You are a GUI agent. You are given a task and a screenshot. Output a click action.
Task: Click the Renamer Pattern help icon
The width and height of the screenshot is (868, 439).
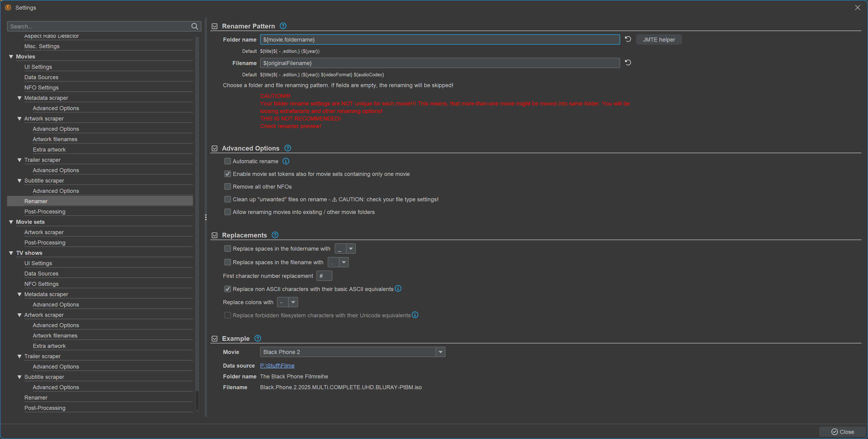pyautogui.click(x=283, y=26)
